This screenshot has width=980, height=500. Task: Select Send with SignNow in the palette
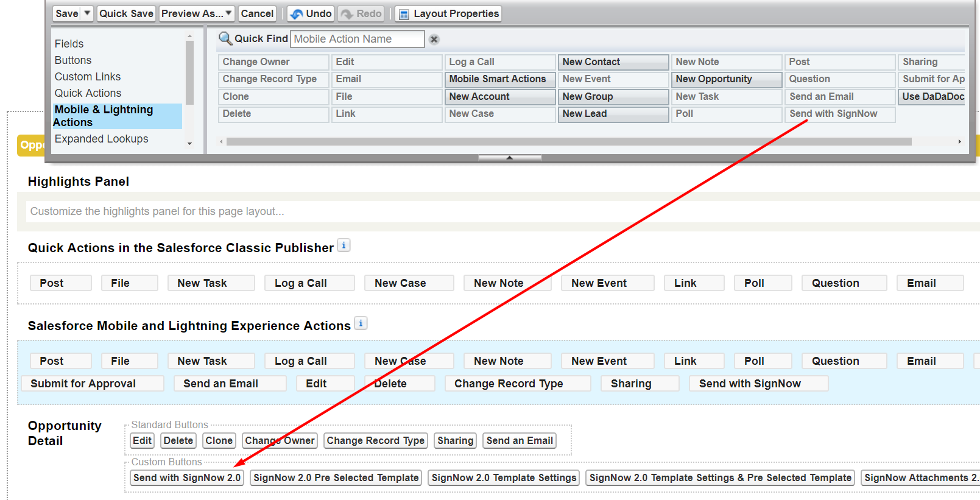click(840, 114)
